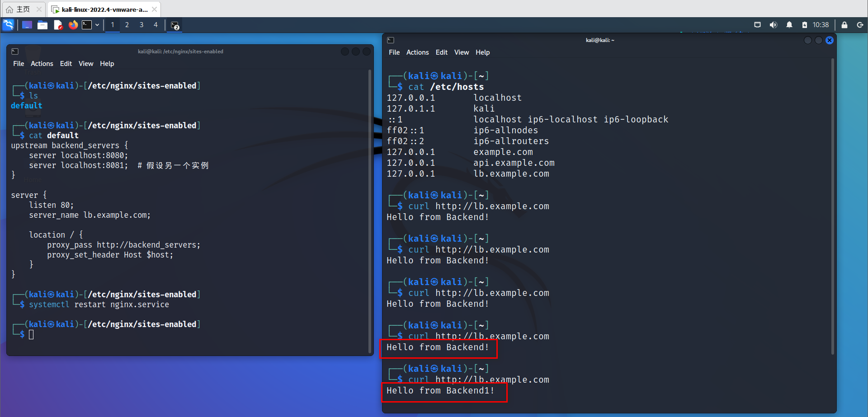Open the file manager panel icon
868x417 pixels.
42,25
